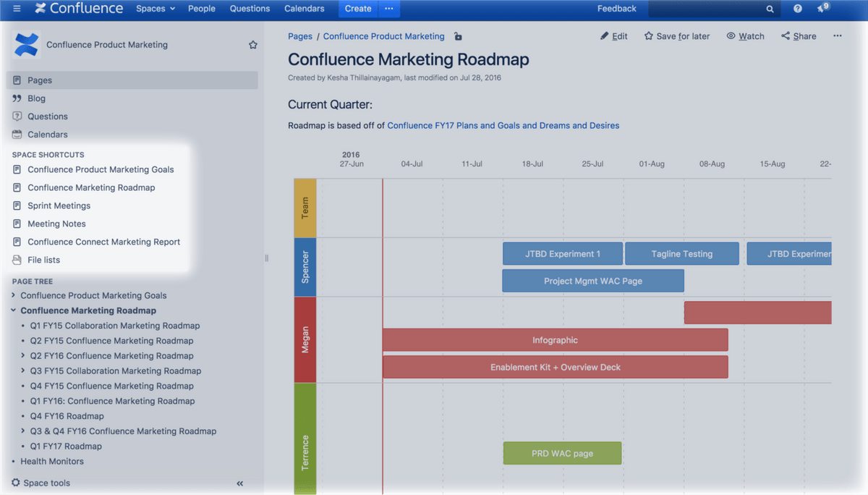This screenshot has height=495, width=868.
Task: Click the Pages breadcrumb link
Action: click(x=300, y=36)
